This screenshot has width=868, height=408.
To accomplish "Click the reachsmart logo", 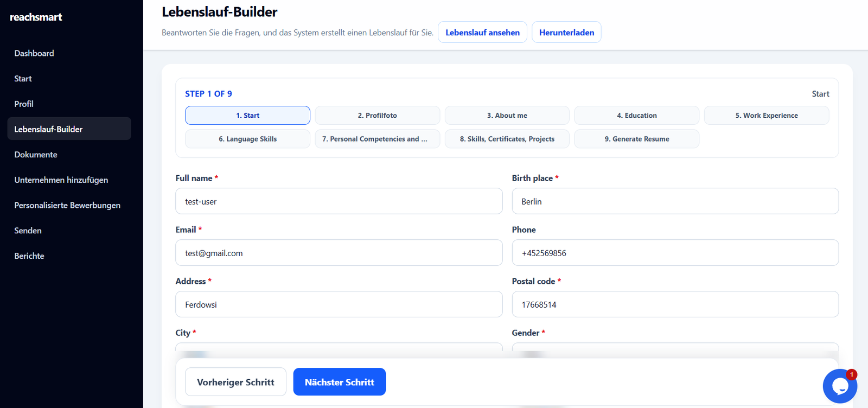I will (36, 17).
